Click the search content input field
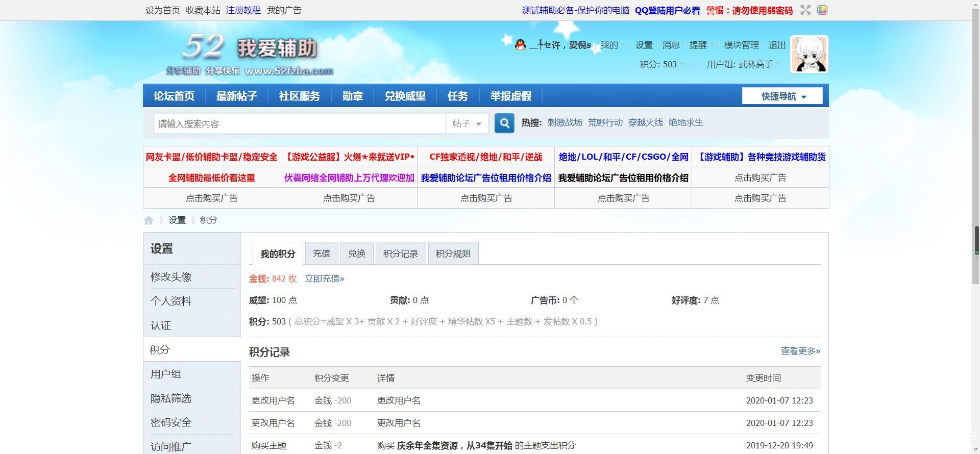This screenshot has width=980, height=454. pyautogui.click(x=300, y=123)
